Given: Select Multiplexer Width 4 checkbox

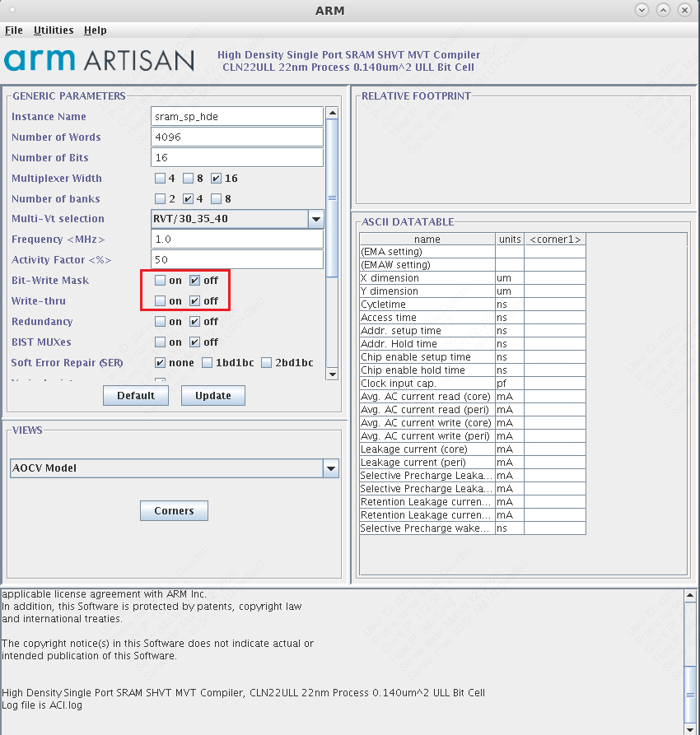Looking at the screenshot, I should 160,179.
